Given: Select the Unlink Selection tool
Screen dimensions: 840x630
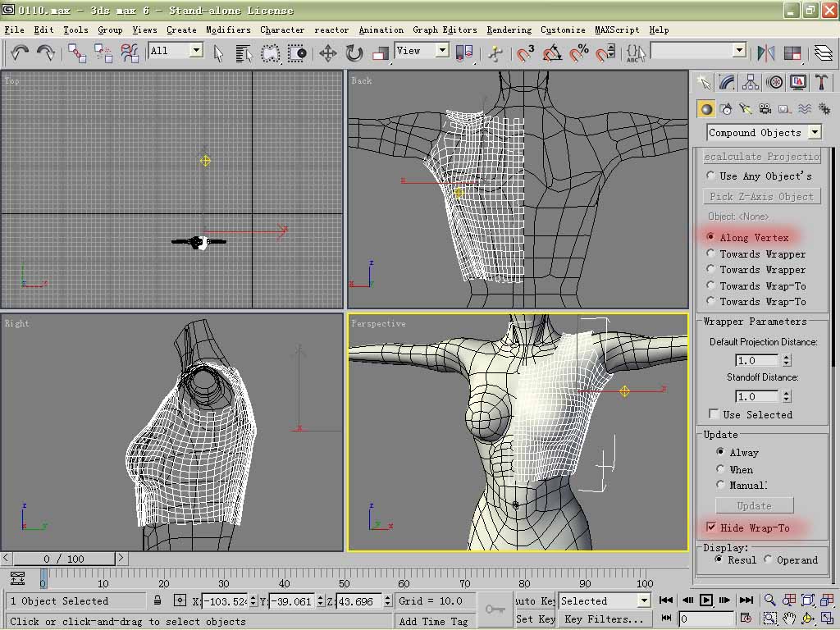Looking at the screenshot, I should [x=103, y=52].
